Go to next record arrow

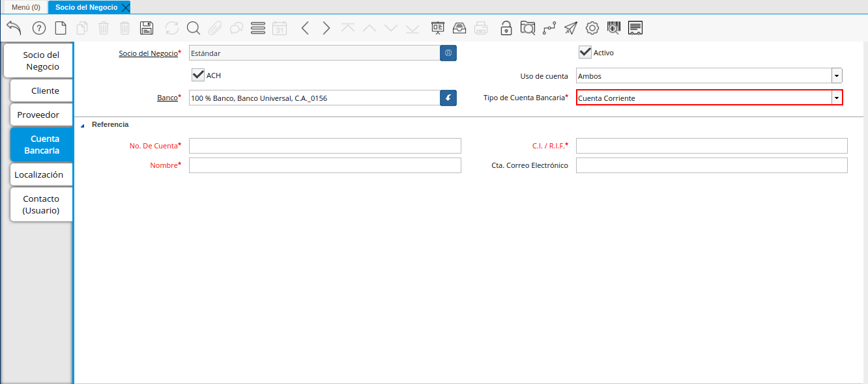click(x=326, y=28)
